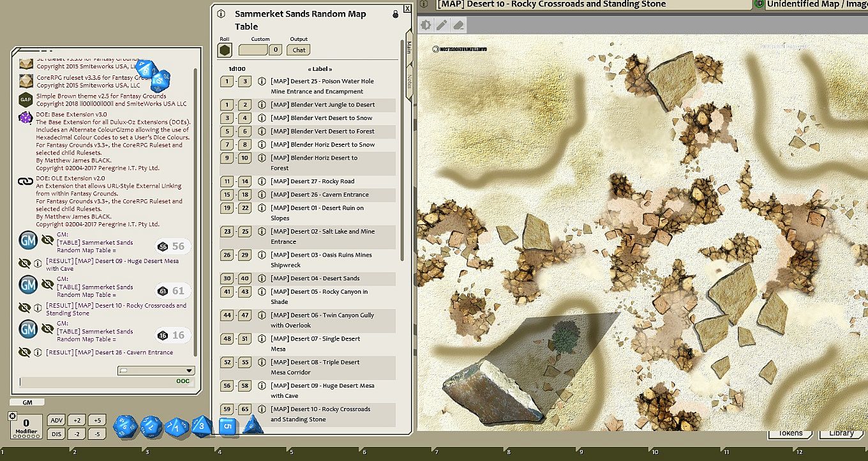Click the Chat output button
The image size is (868, 461).
coord(298,50)
